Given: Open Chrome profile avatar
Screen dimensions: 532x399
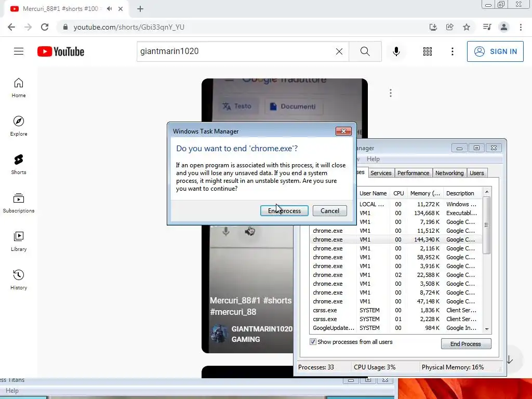Looking at the screenshot, I should (x=504, y=27).
